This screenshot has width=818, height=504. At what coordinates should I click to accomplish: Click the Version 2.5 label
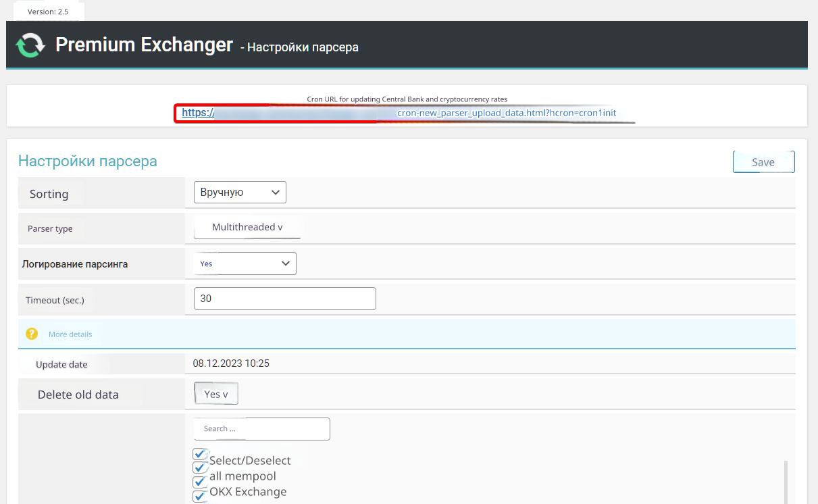[x=48, y=11]
